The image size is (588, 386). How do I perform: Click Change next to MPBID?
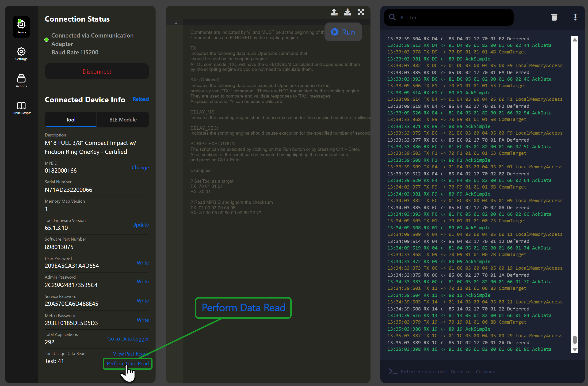[140, 167]
